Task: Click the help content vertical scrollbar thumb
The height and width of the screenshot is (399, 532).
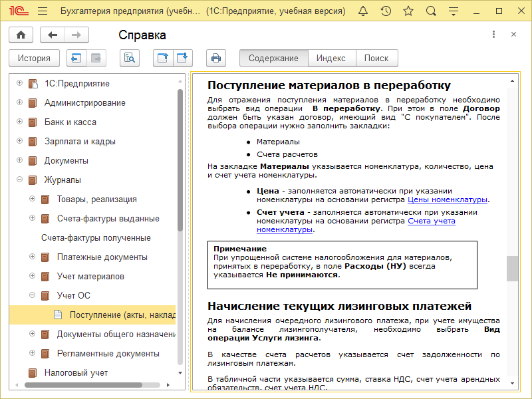Action: (512, 269)
